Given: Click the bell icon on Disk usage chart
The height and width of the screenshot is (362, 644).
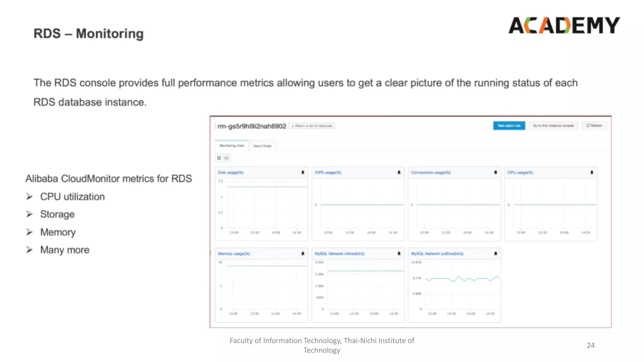Looking at the screenshot, I should click(x=303, y=172).
